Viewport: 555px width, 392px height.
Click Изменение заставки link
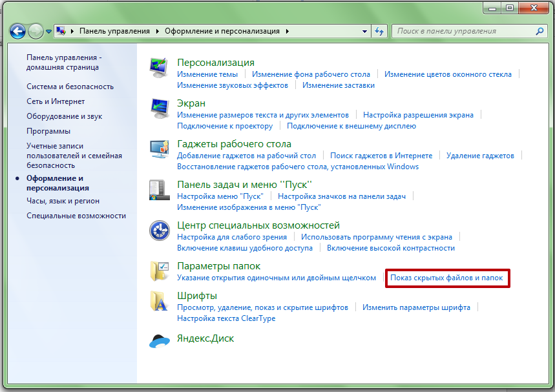click(x=339, y=85)
